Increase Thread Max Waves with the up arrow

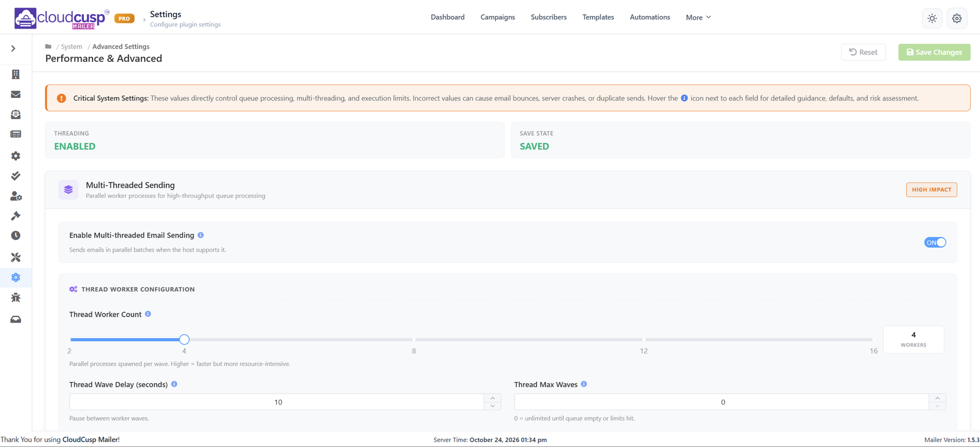pyautogui.click(x=938, y=398)
